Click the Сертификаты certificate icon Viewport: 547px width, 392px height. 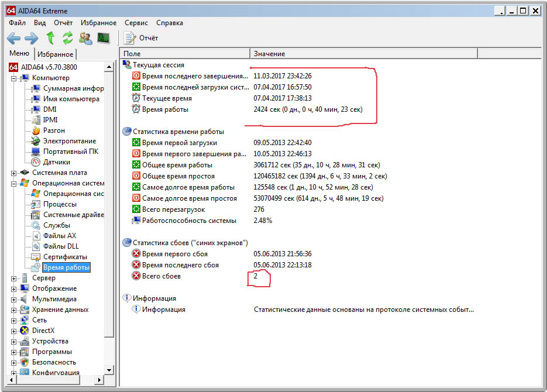tap(36, 257)
